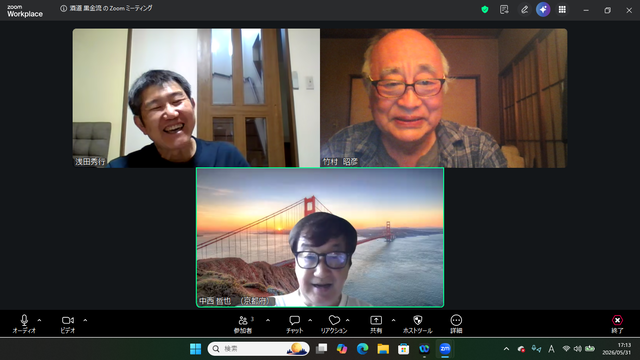Open clock and date 17:13
The width and height of the screenshot is (640, 360).
[x=616, y=349]
